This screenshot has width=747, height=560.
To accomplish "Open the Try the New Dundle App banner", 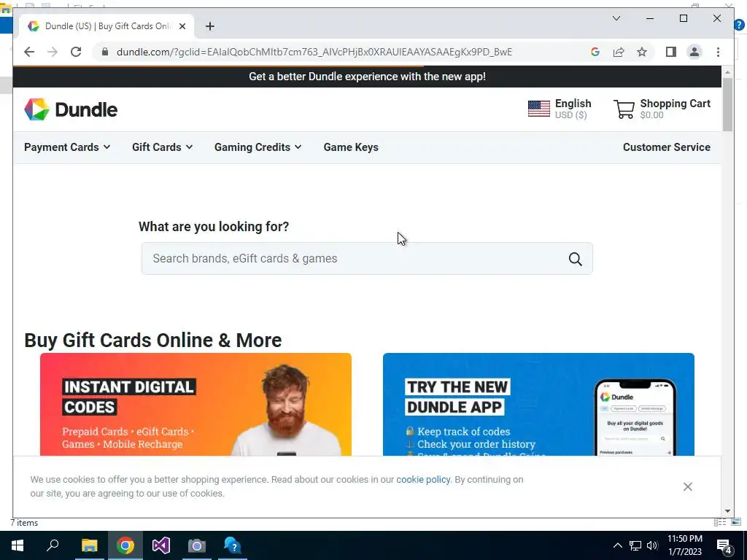I will click(538, 404).
